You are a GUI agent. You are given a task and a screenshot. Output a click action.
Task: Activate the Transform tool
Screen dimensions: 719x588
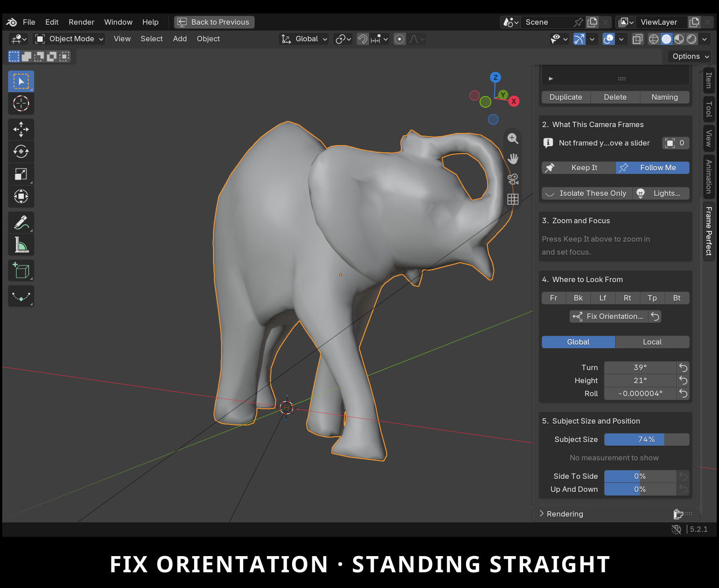tap(21, 196)
